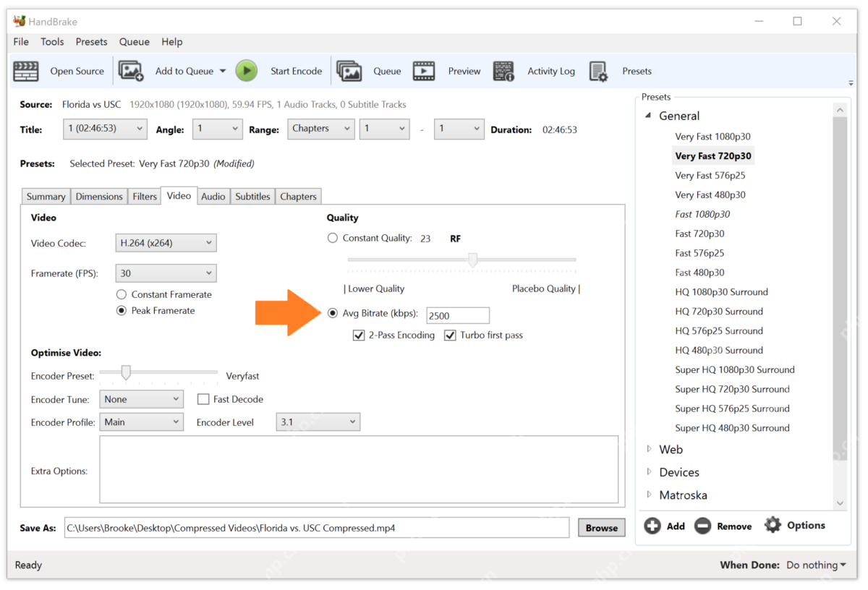The width and height of the screenshot is (868, 590).
Task: Click the Options gear icon
Action: 773,525
